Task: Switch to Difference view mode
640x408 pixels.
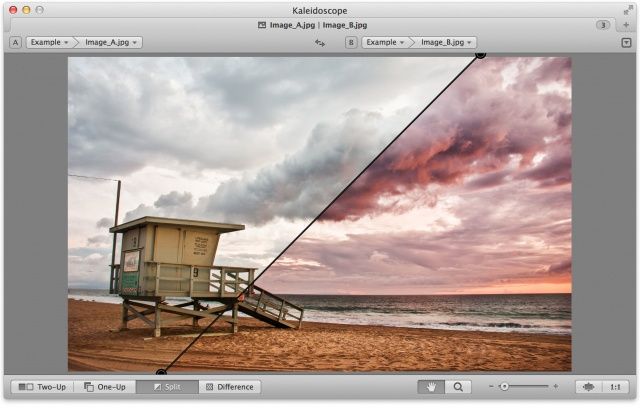Action: coord(229,387)
